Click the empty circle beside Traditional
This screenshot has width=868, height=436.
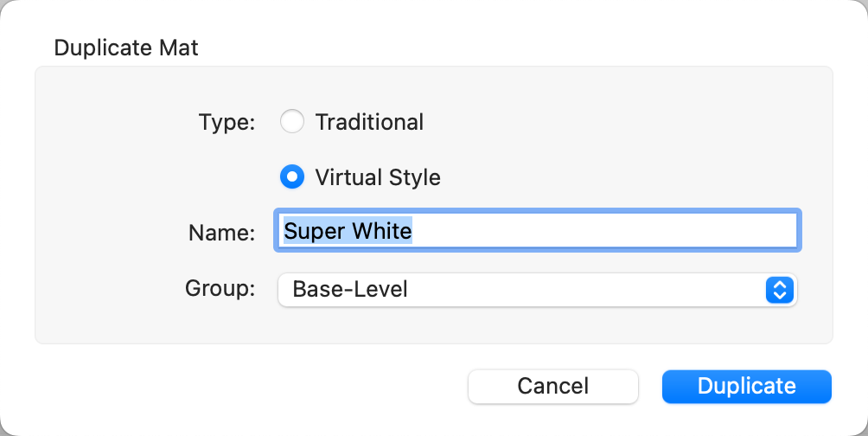[x=292, y=122]
